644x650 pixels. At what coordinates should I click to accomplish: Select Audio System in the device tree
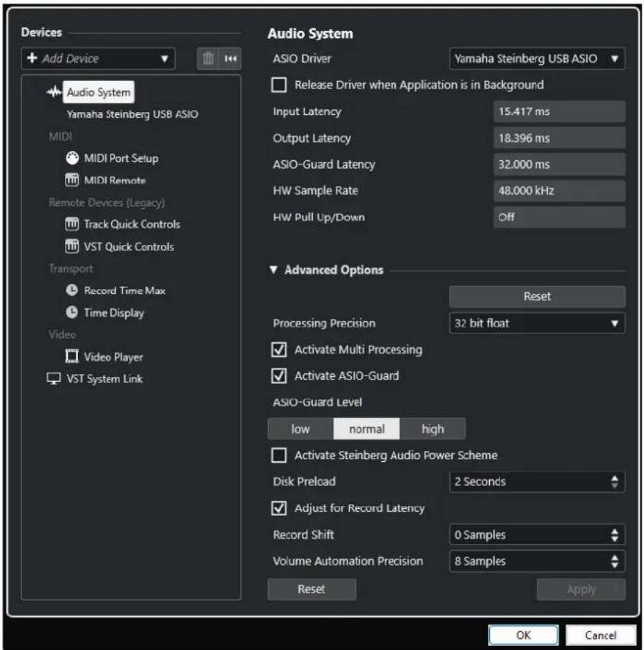[99, 92]
